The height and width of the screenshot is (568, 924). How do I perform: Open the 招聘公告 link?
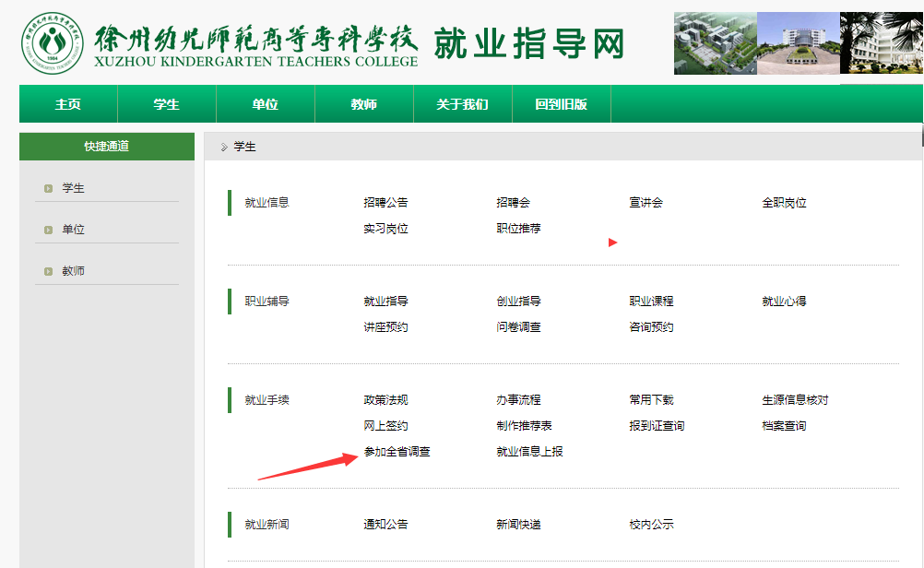(385, 203)
